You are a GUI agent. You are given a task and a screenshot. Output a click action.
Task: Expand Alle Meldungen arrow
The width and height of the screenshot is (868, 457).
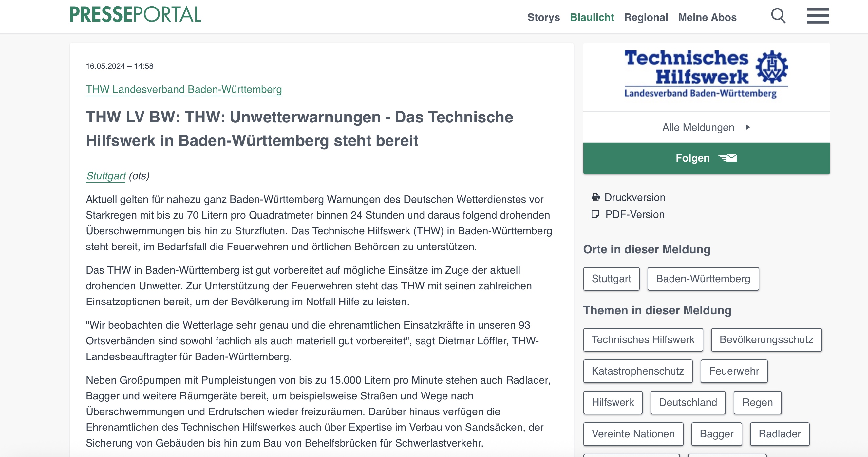coord(748,127)
